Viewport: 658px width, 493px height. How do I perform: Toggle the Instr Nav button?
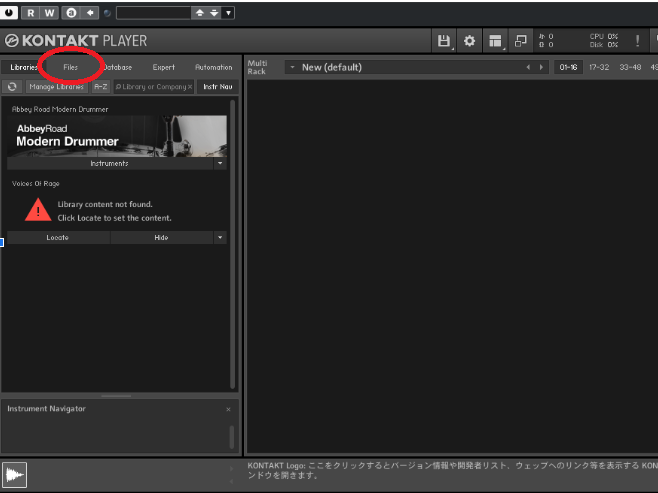(x=218, y=86)
